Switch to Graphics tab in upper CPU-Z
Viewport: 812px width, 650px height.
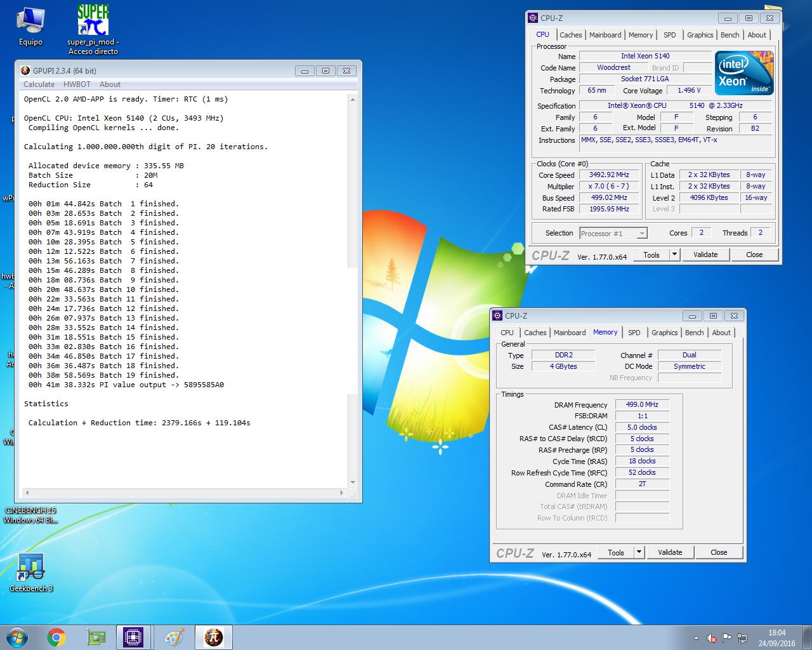700,35
